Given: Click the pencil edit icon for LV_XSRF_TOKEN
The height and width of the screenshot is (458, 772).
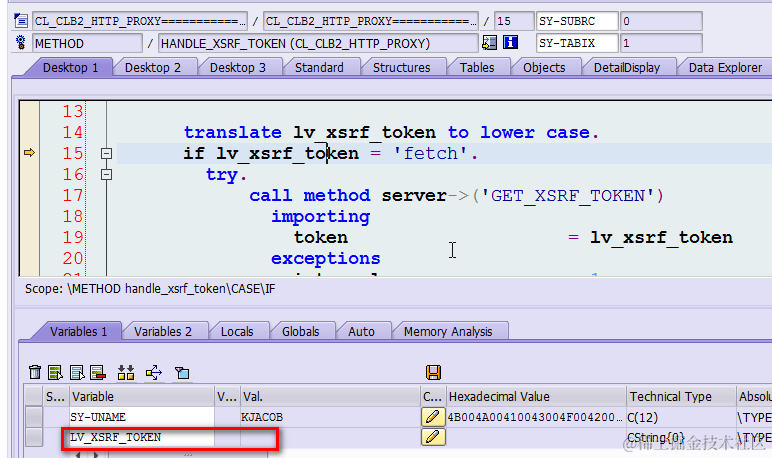Looking at the screenshot, I should 433,437.
